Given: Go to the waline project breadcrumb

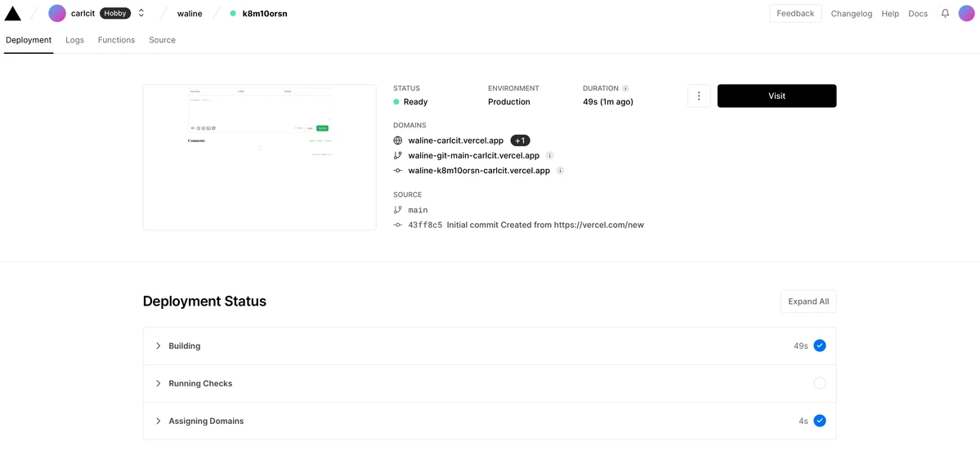Looking at the screenshot, I should (190, 13).
